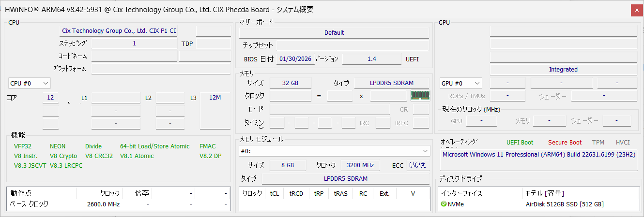Expand the GPU #0 selector dropdown

461,83
